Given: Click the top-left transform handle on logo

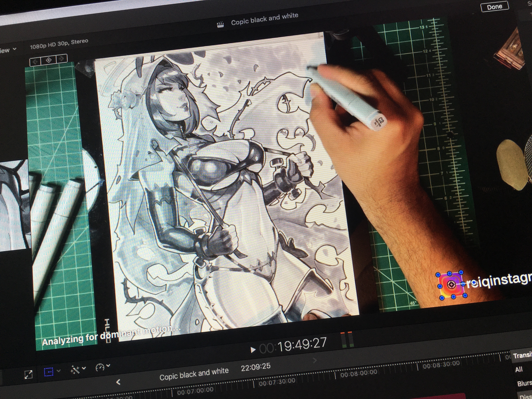Looking at the screenshot, I should coord(438,275).
